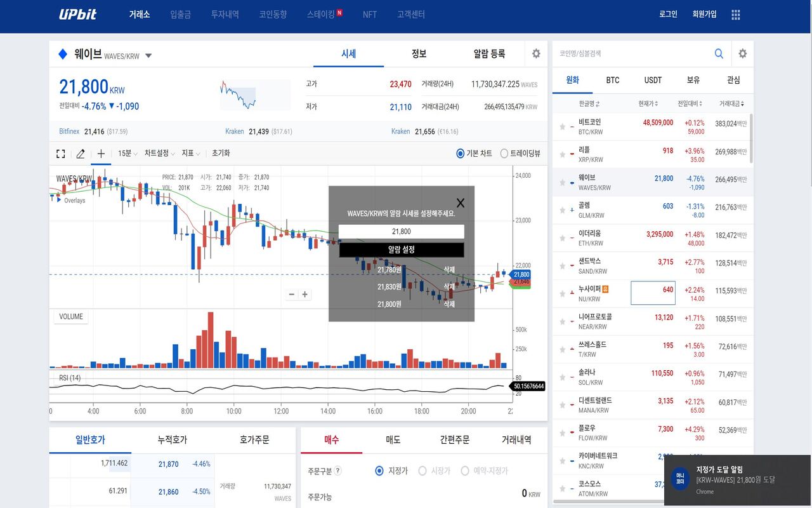Select 예약-지정가 order type radio

(465, 471)
